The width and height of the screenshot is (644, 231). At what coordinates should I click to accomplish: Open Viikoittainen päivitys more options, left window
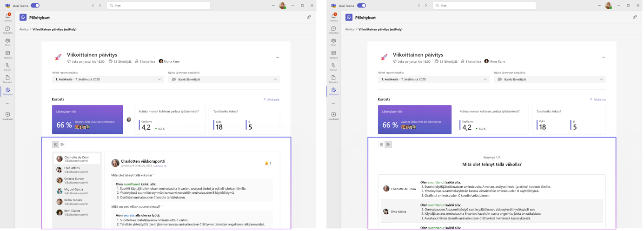pos(277,57)
